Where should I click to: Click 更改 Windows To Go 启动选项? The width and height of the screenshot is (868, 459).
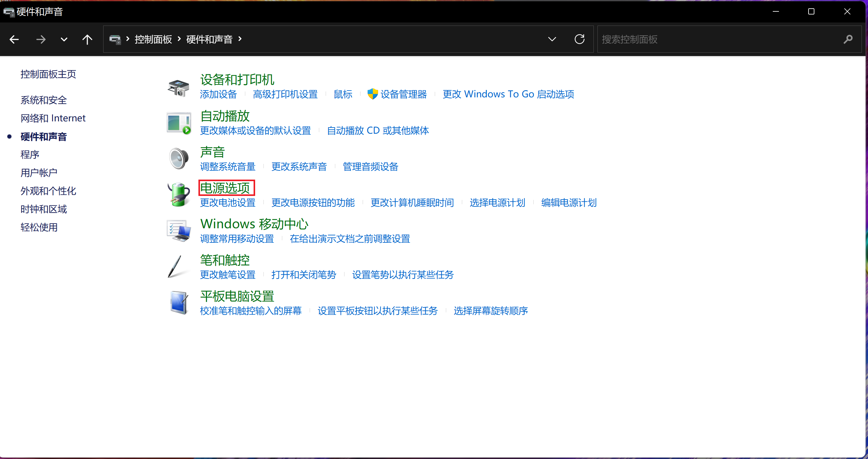pos(508,94)
